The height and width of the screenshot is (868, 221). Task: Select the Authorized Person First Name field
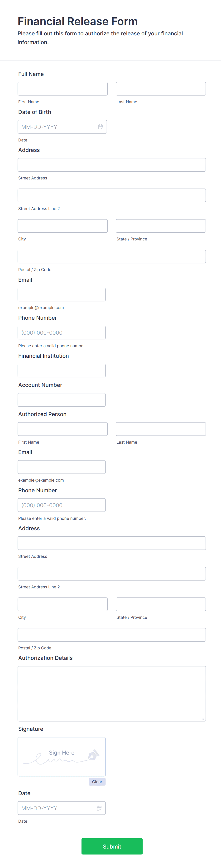(x=62, y=429)
